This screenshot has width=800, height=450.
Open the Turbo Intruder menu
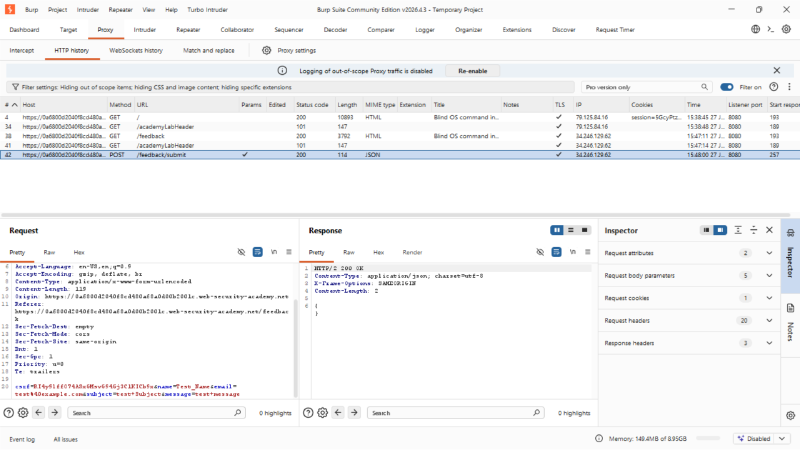click(207, 10)
